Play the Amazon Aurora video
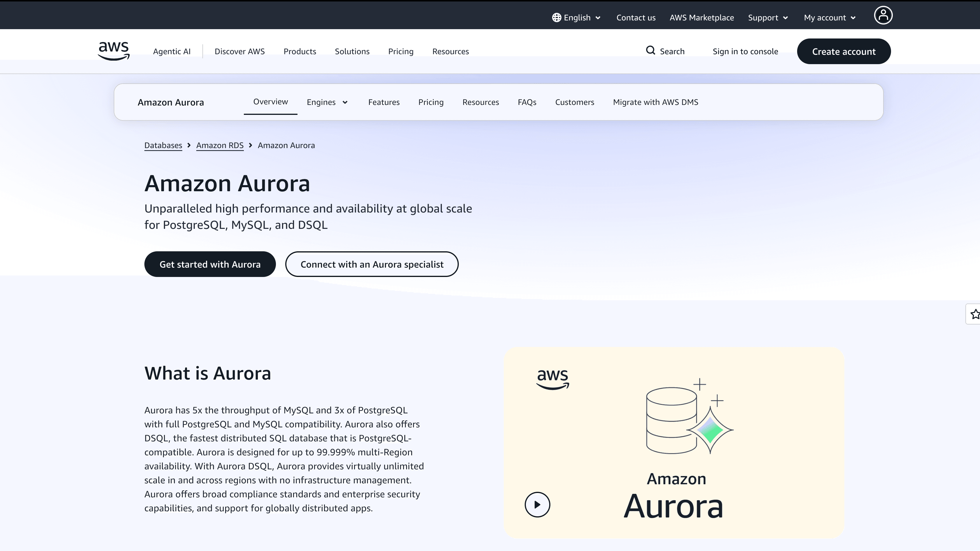980x551 pixels. tap(537, 505)
